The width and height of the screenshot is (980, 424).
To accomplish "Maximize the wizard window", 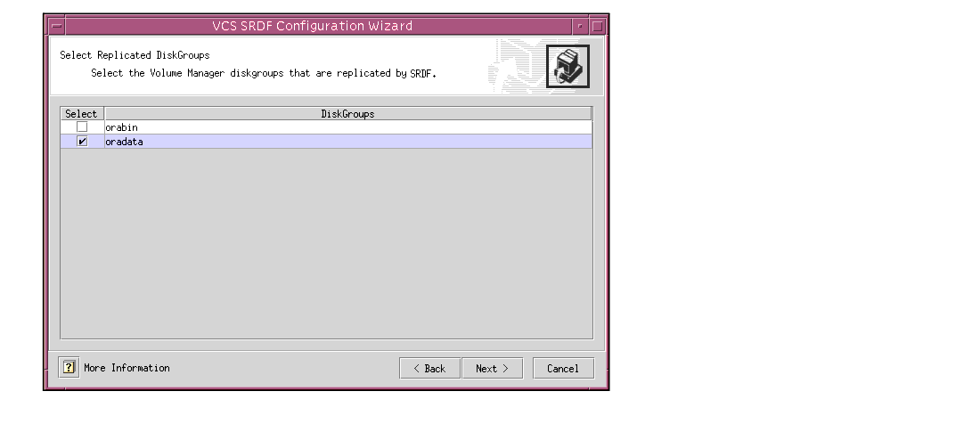I will pyautogui.click(x=597, y=26).
